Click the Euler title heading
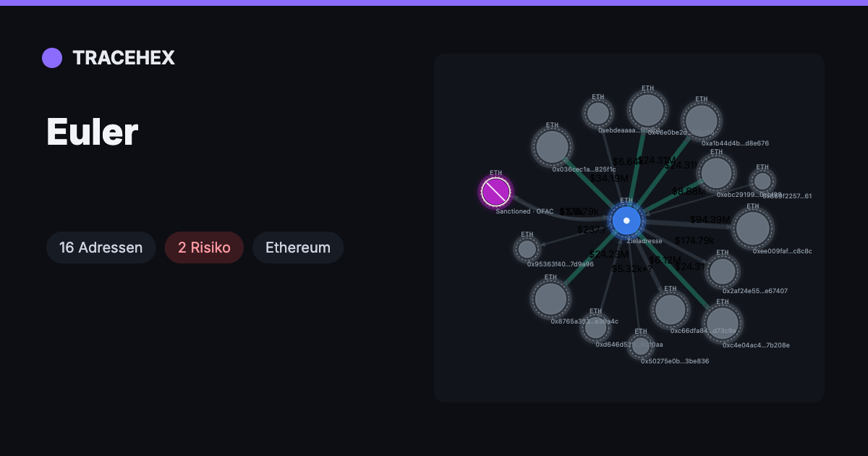Screen dimensions: 868x456 (x=92, y=132)
